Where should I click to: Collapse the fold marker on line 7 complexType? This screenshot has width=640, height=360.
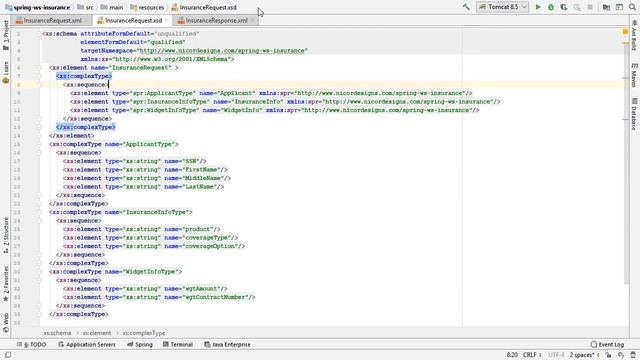pyautogui.click(x=39, y=76)
